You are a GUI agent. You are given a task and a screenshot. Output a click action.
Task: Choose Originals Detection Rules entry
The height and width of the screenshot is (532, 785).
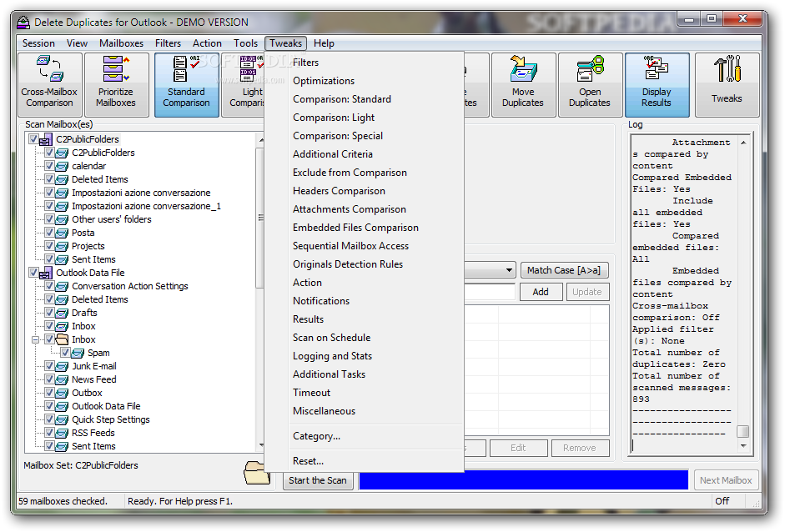tap(348, 264)
